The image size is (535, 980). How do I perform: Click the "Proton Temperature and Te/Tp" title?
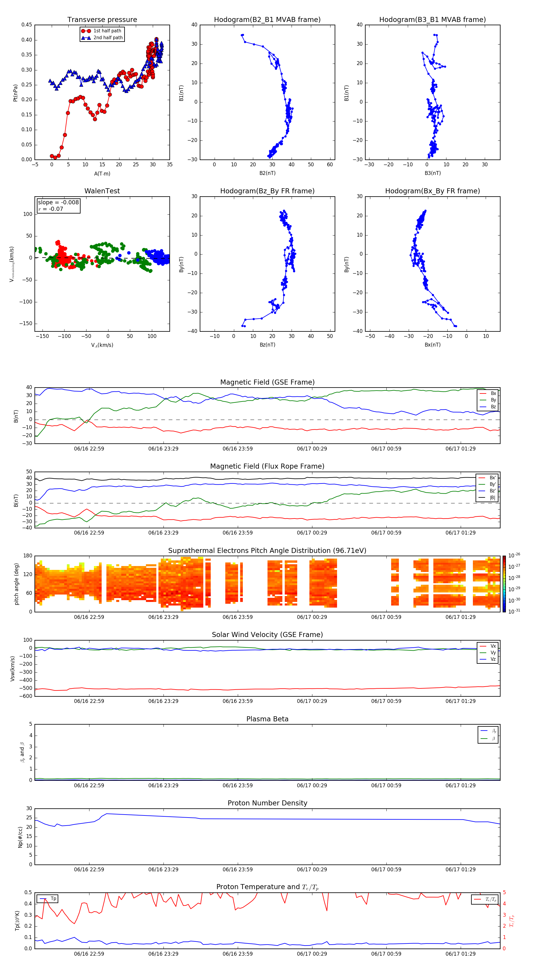[267, 887]
